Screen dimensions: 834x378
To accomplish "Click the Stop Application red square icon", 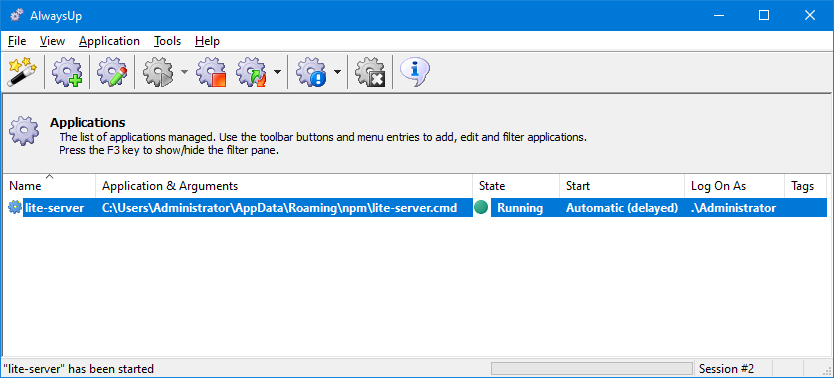I will tap(211, 72).
